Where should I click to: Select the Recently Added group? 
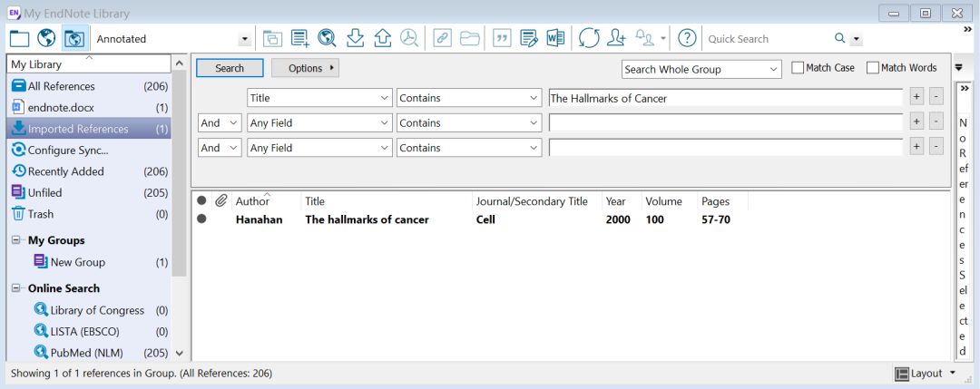pos(89,171)
